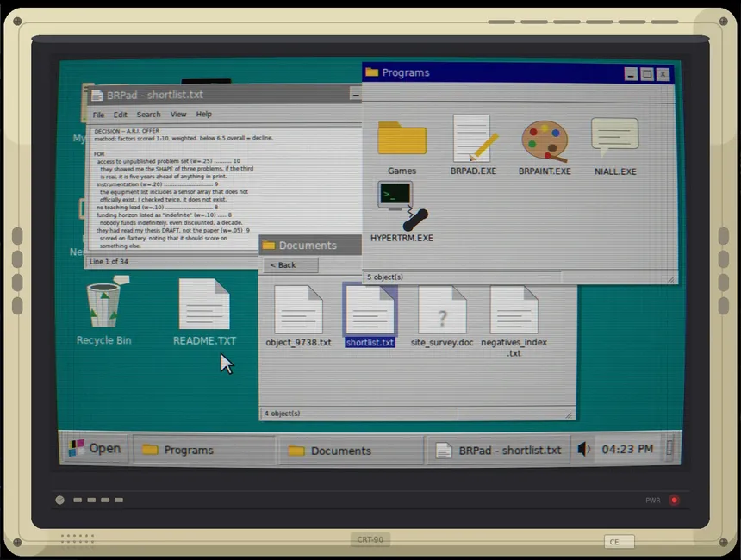741x560 pixels.
Task: Open the File menu in BRPad
Action: pyautogui.click(x=98, y=115)
